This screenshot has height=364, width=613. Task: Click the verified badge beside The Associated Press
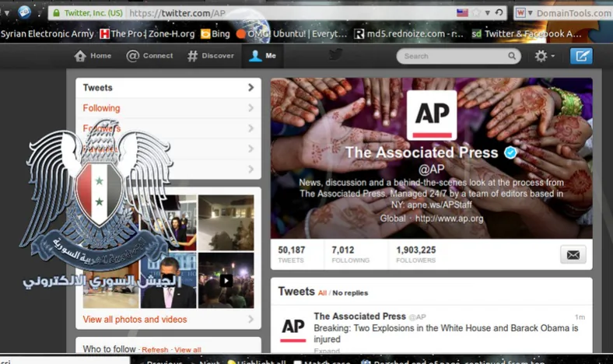point(510,152)
